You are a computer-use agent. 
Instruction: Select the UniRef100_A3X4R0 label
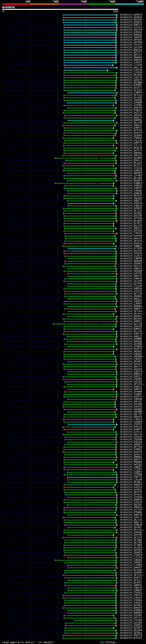[x=131, y=615]
